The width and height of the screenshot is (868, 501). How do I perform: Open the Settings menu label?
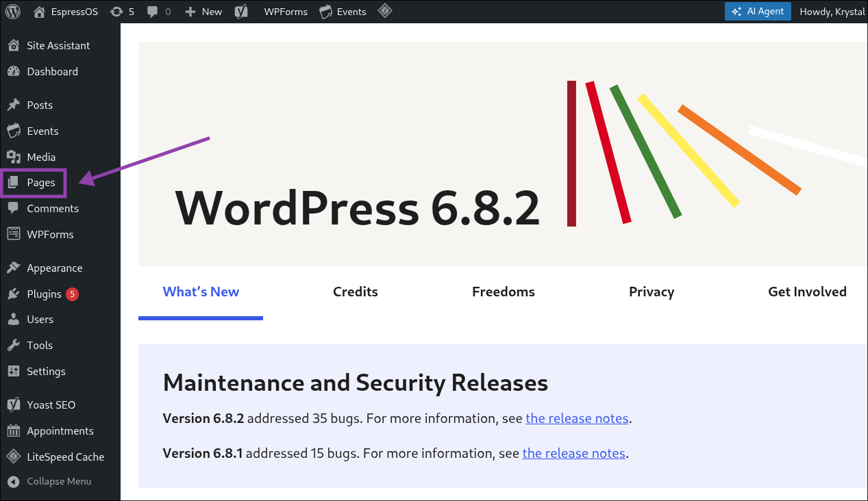click(x=47, y=372)
